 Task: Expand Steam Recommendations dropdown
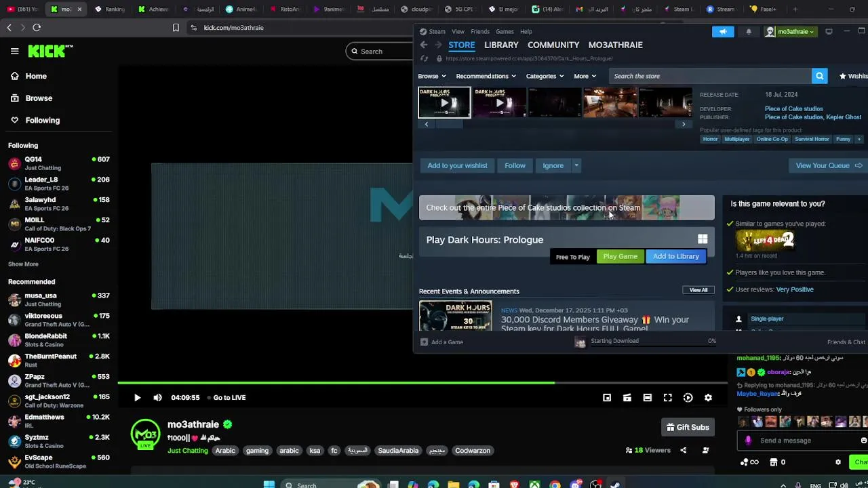coord(486,76)
